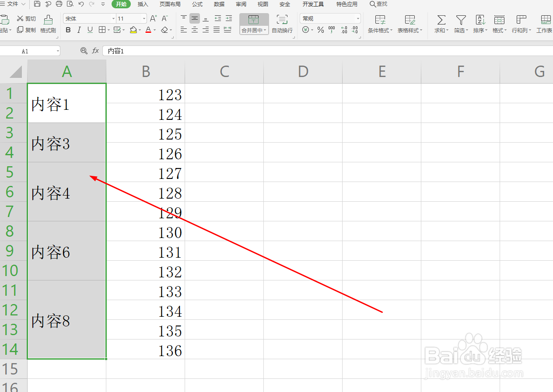The width and height of the screenshot is (553, 392).
Task: Click the decrease indent icon
Action: (x=217, y=18)
